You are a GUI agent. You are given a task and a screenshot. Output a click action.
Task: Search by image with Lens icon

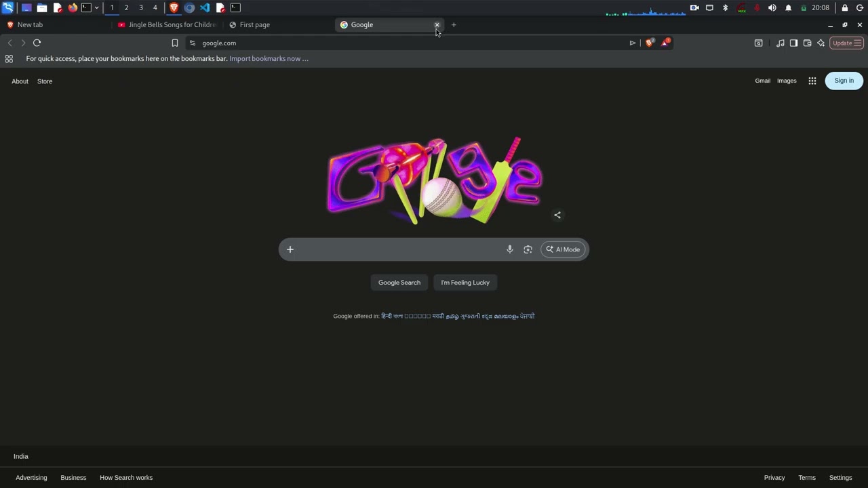(528, 249)
